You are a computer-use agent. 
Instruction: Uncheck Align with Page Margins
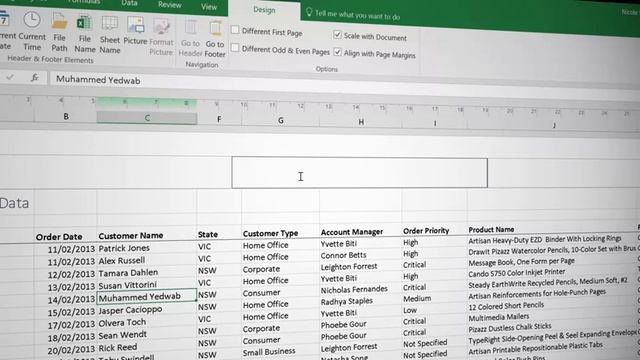click(337, 52)
